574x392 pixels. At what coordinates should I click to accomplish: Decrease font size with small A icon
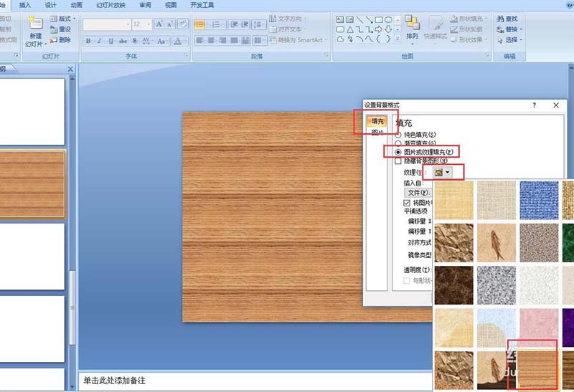click(x=170, y=24)
